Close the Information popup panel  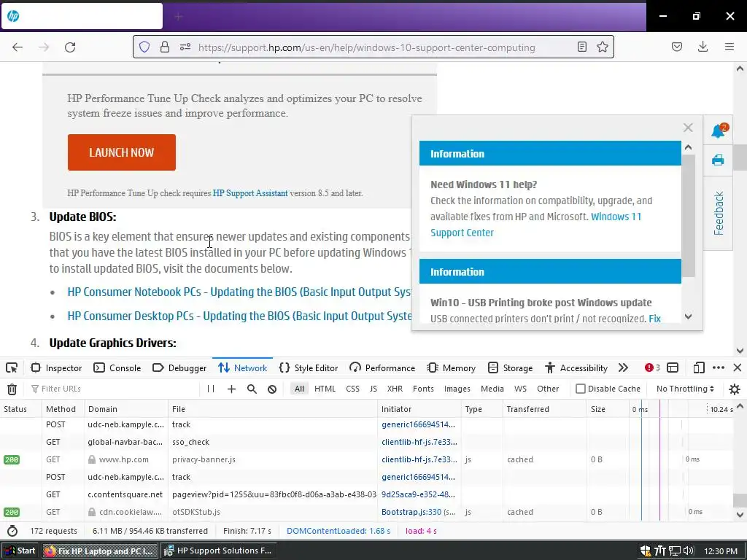tap(688, 128)
